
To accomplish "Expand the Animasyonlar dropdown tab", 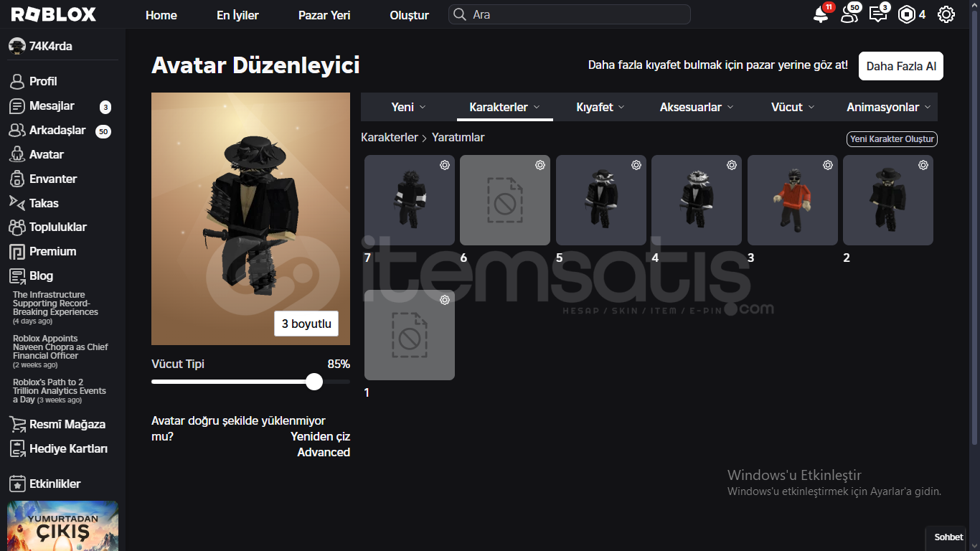I will click(889, 107).
